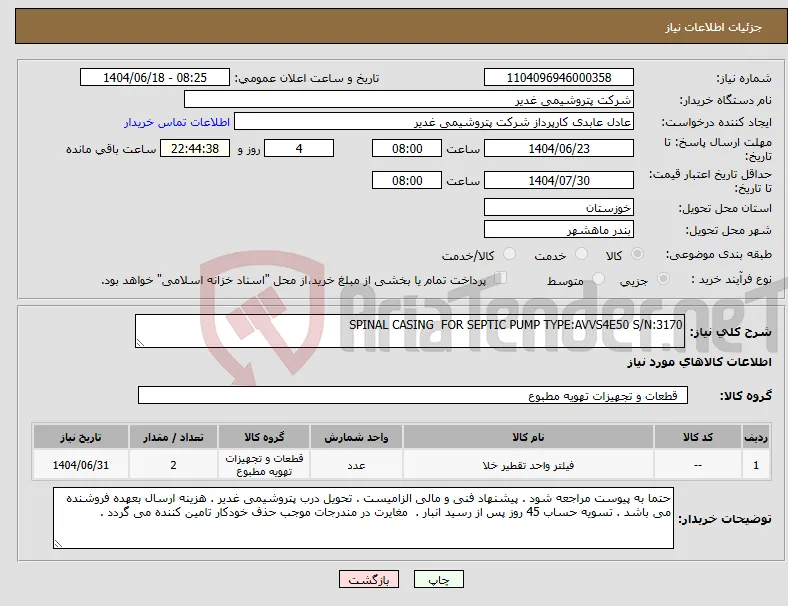This screenshot has height=606, width=788.
Task: Click resize handle of buyer notes textarea
Action: [x=58, y=544]
